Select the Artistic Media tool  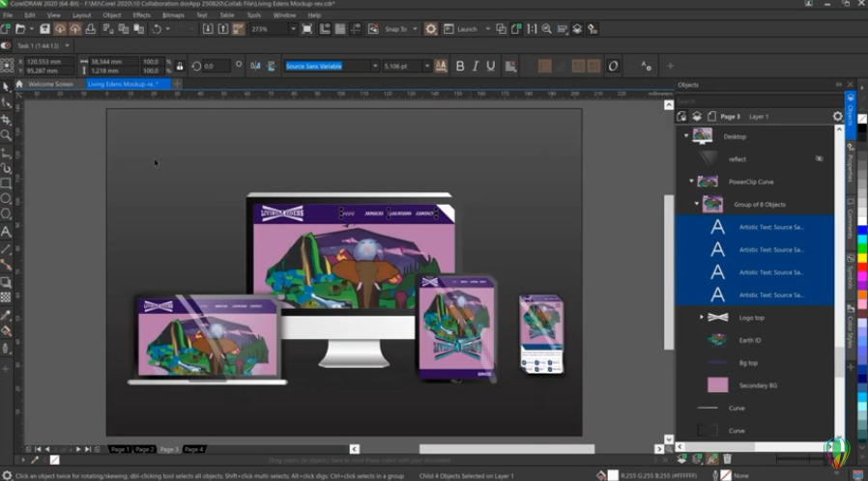click(6, 168)
